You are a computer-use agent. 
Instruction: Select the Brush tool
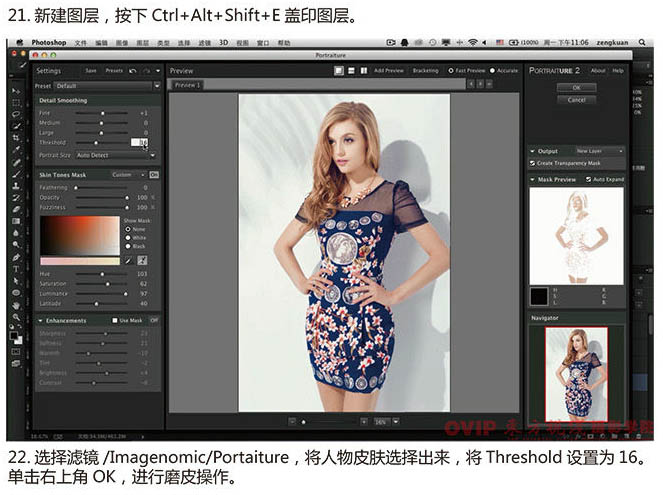[x=16, y=174]
